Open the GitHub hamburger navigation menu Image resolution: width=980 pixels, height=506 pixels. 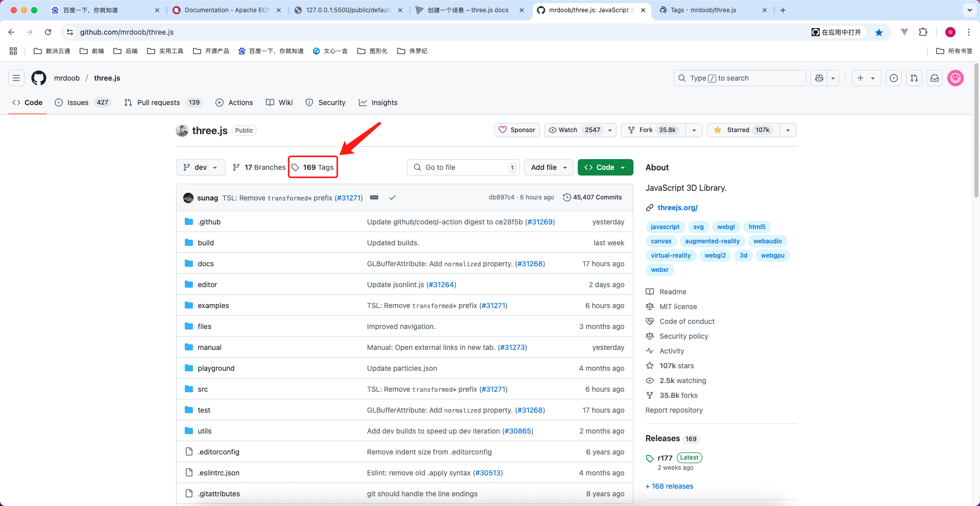(16, 78)
